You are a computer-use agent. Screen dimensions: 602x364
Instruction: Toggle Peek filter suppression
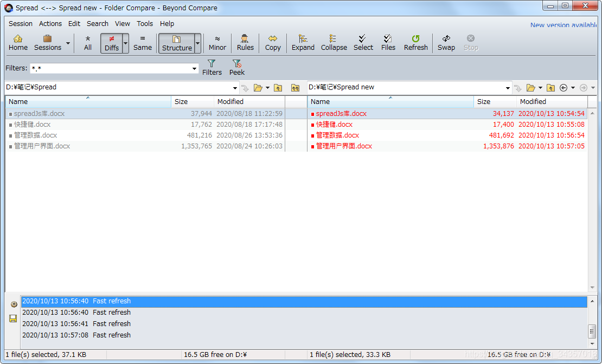pyautogui.click(x=237, y=67)
